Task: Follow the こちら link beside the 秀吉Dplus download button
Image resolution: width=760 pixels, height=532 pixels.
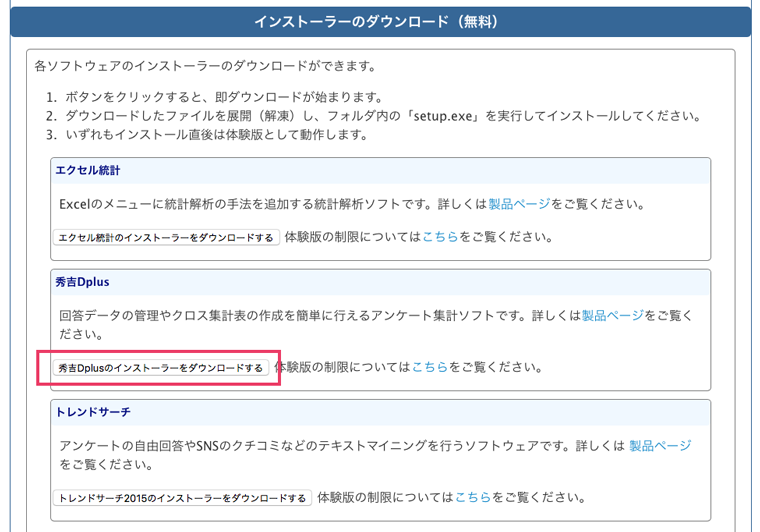Action: click(430, 367)
